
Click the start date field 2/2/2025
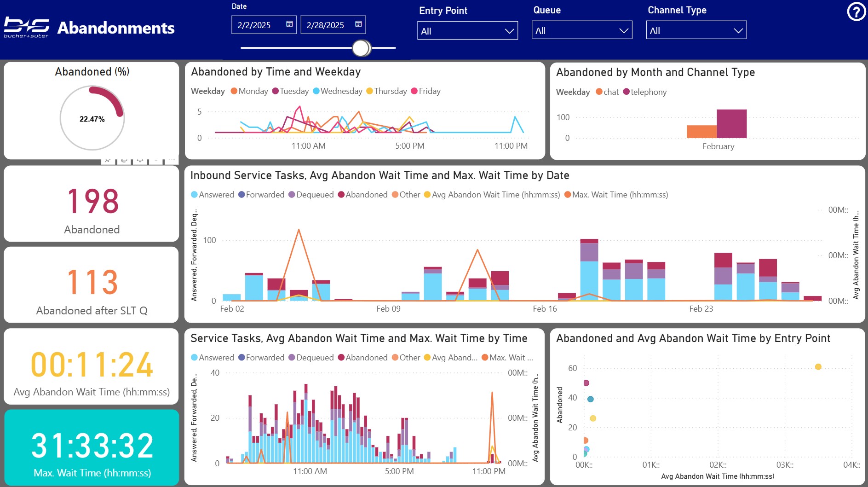coord(258,25)
